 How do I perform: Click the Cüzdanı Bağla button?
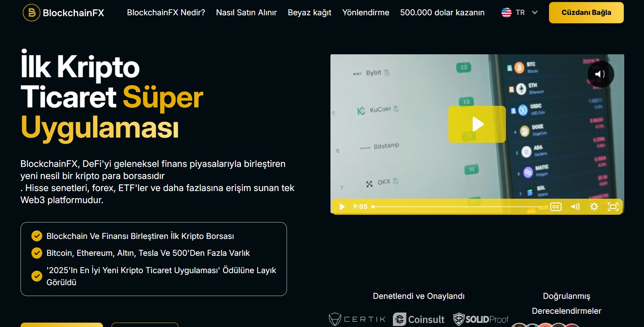click(x=586, y=12)
